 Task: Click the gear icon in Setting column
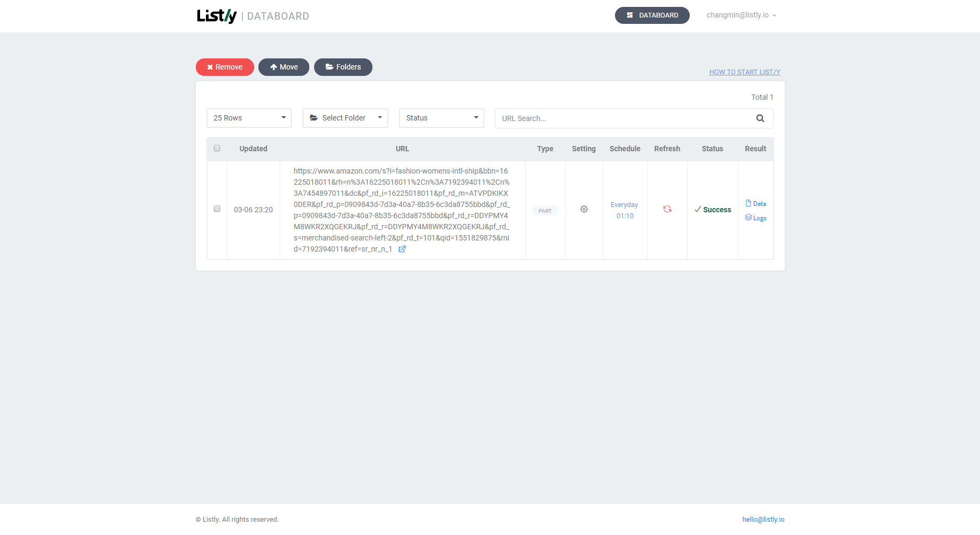click(x=584, y=210)
